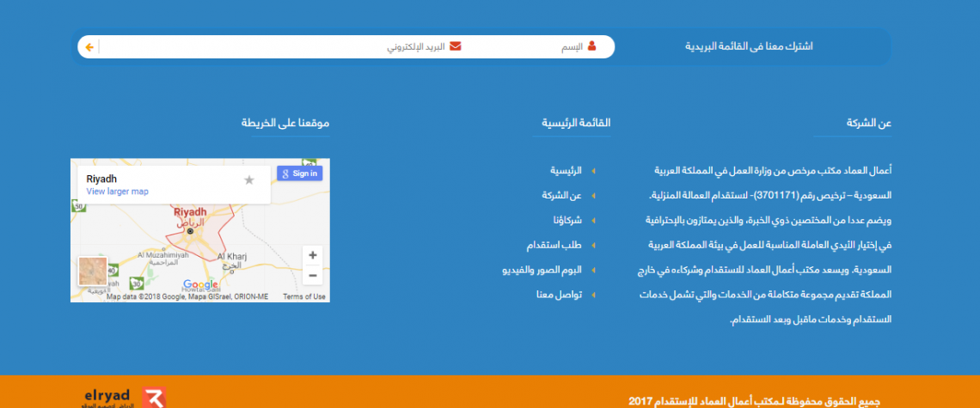980x408 pixels.
Task: Click the Riyadh title in map card
Action: click(101, 180)
